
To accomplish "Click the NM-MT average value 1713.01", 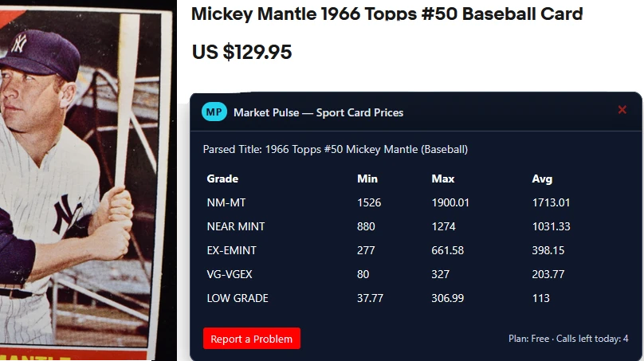I will (x=551, y=202).
